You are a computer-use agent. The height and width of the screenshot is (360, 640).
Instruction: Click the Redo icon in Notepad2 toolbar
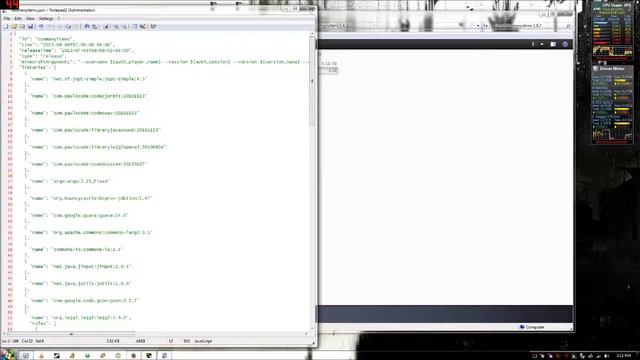click(x=50, y=27)
